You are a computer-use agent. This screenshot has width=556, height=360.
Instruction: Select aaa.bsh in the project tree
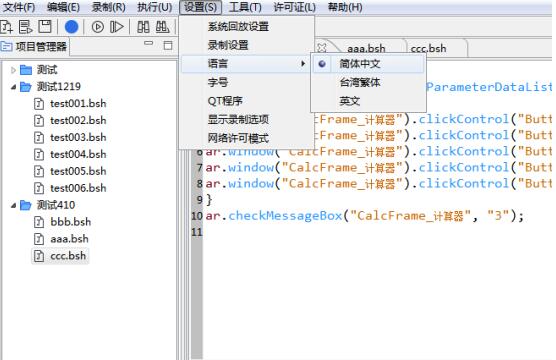(x=69, y=239)
